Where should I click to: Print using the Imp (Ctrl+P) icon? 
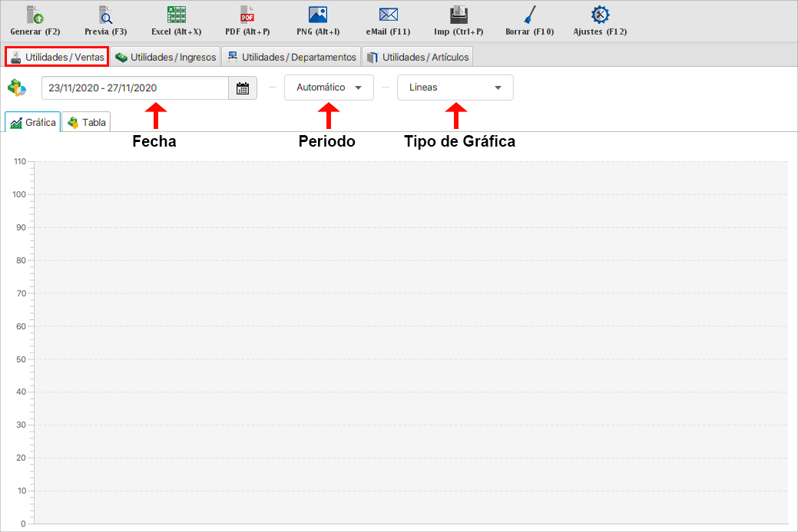[x=459, y=15]
